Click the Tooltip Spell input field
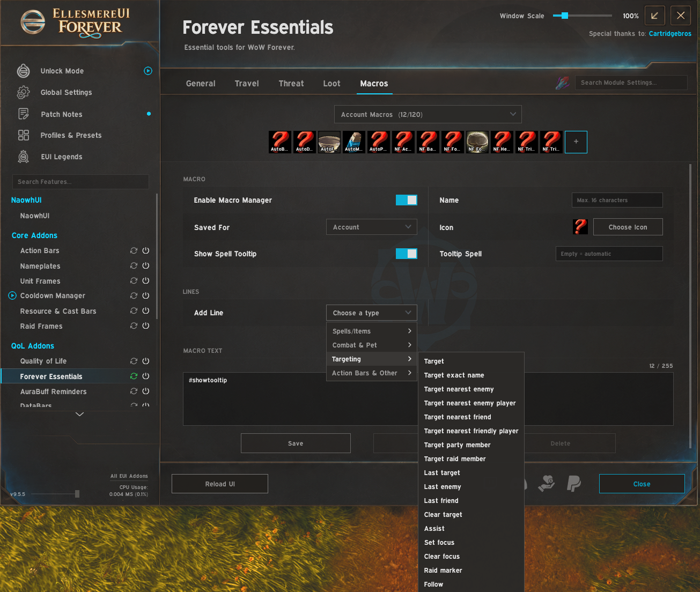This screenshot has height=592, width=700. point(609,254)
